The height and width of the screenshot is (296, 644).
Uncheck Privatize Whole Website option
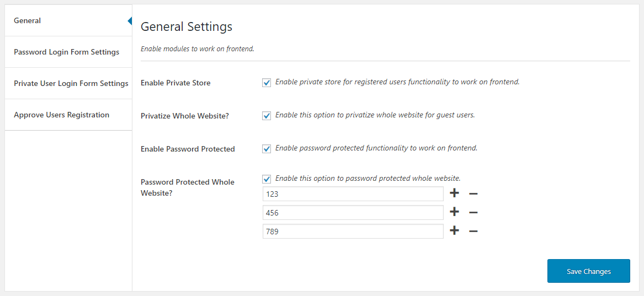pos(267,116)
